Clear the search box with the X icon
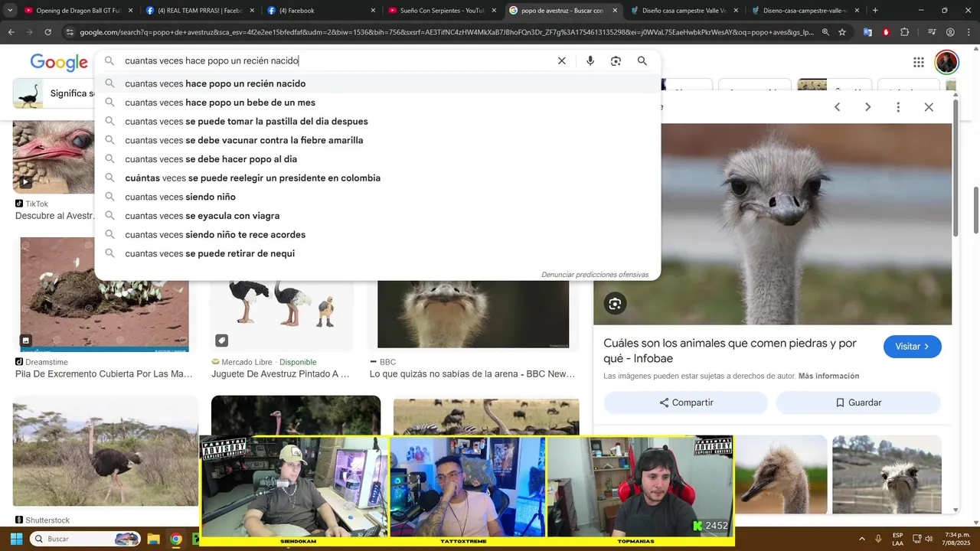 point(561,60)
